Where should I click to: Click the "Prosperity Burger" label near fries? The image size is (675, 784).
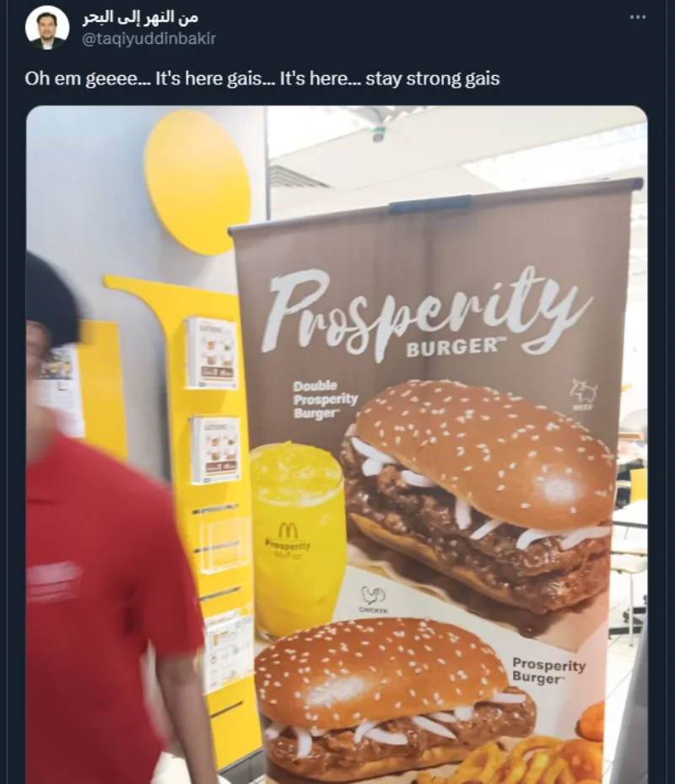(548, 672)
